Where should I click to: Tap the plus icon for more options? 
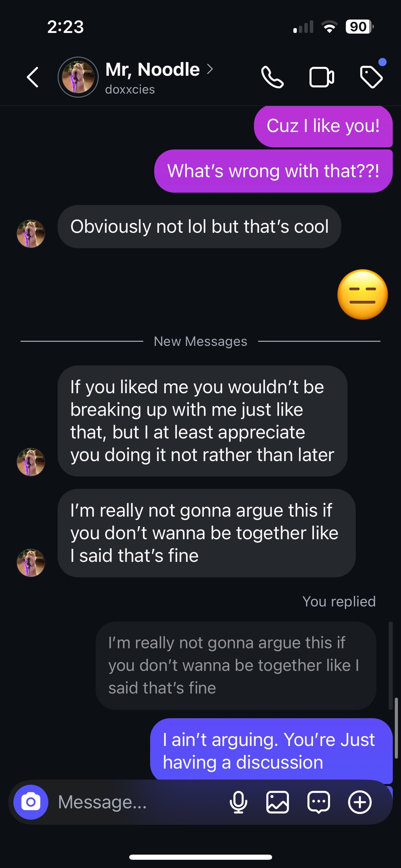[x=360, y=802]
